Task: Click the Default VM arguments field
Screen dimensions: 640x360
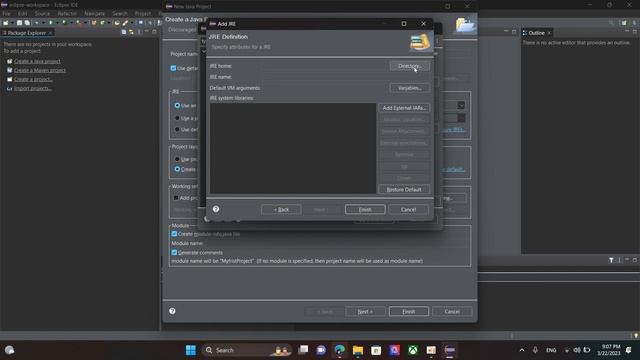Action: coord(324,88)
